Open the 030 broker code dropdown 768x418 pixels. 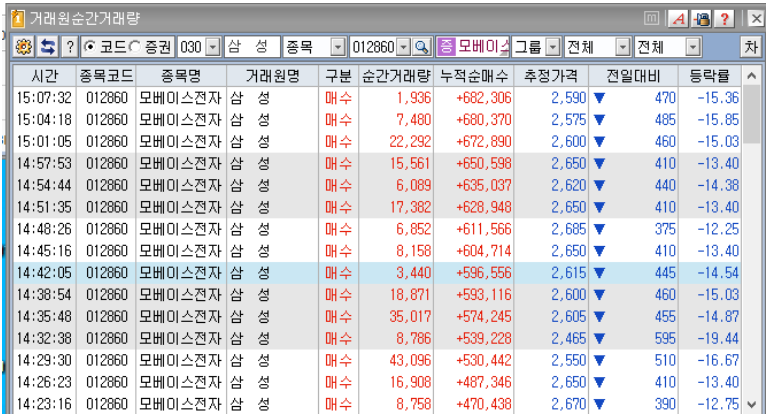[x=213, y=47]
